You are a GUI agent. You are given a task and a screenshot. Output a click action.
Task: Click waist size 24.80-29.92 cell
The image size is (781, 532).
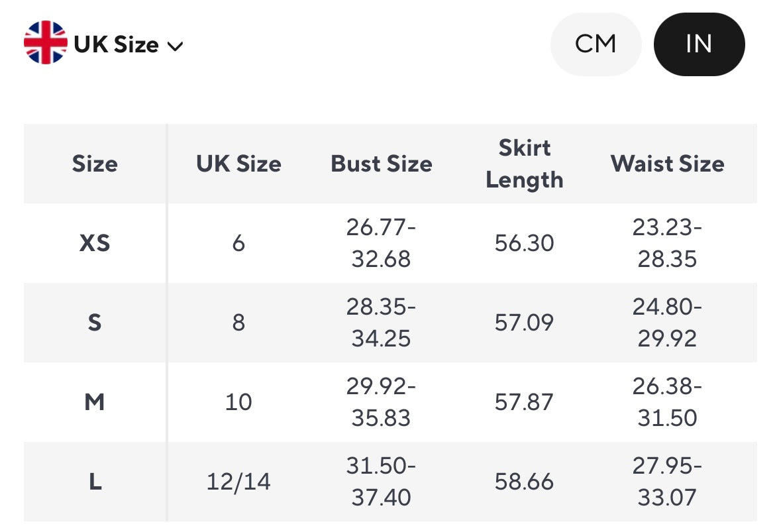[x=667, y=323]
